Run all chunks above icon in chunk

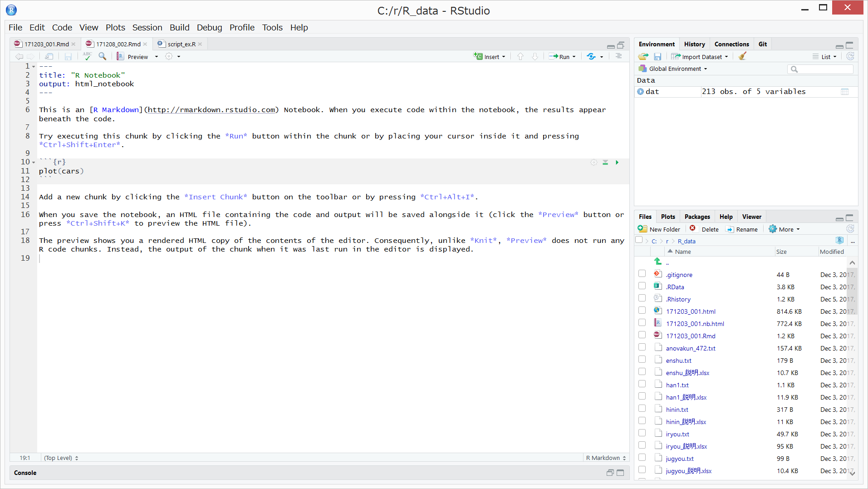pos(605,163)
